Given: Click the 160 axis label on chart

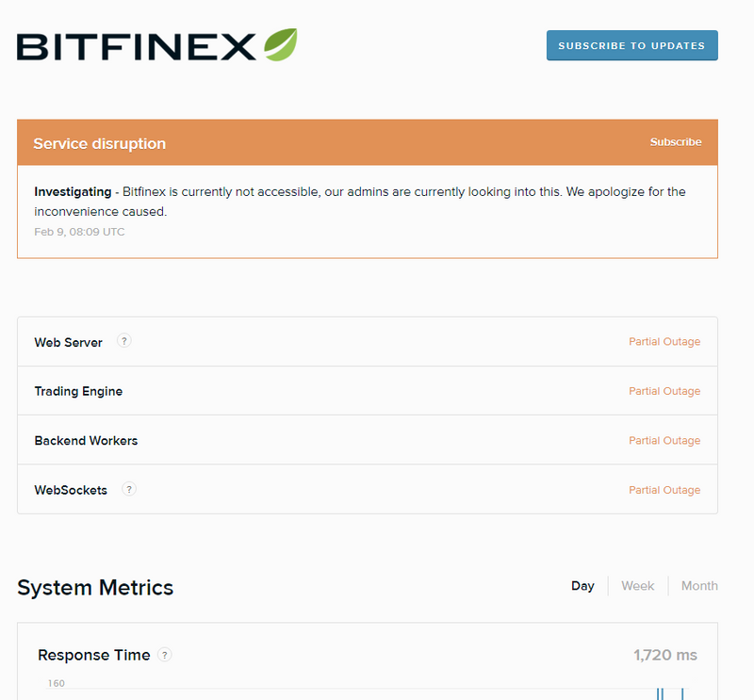Looking at the screenshot, I should click(x=57, y=683).
